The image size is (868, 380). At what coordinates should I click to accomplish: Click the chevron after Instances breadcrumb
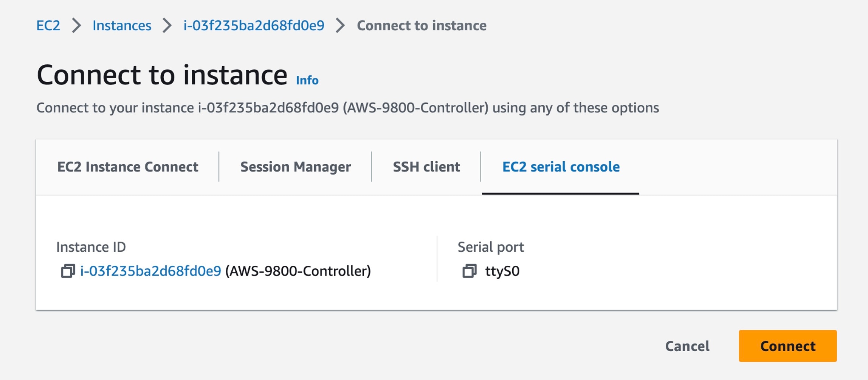point(167,26)
